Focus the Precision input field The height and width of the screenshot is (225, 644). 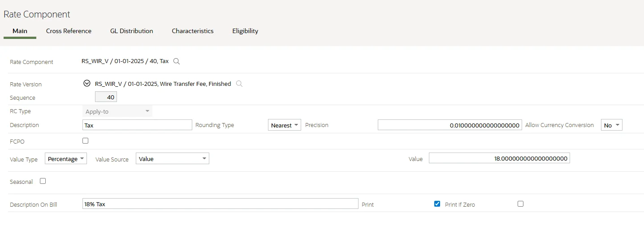point(450,125)
